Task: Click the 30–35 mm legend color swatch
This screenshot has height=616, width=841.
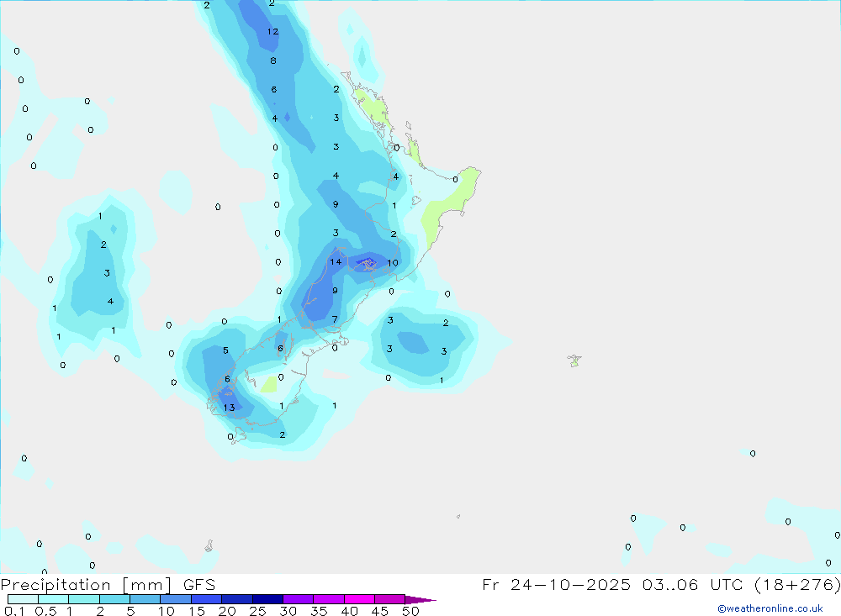Action: (299, 599)
